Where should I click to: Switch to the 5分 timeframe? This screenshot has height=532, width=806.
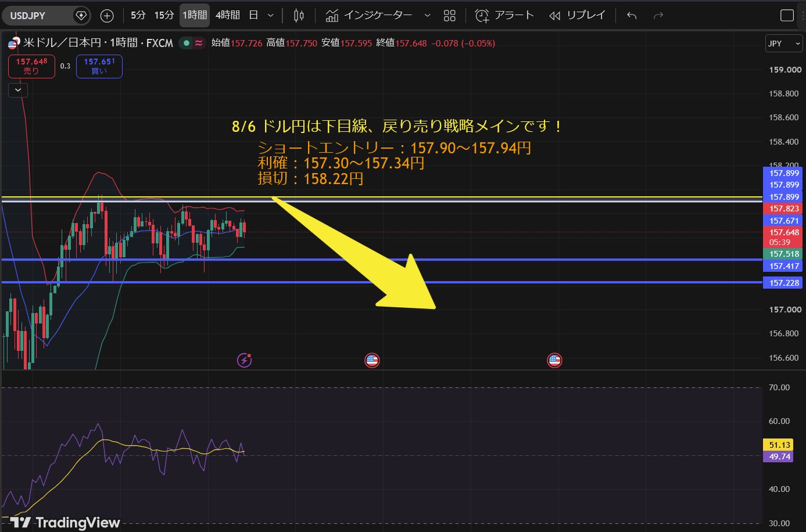coord(138,15)
